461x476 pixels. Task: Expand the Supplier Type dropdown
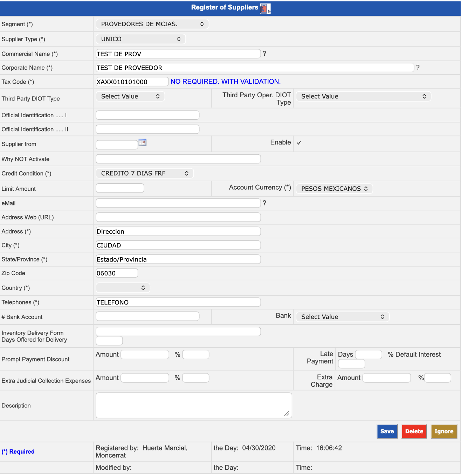(140, 39)
